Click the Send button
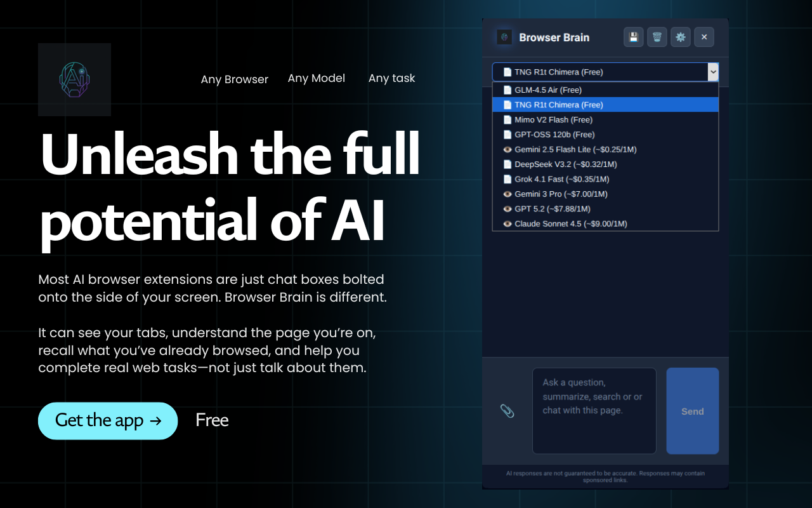Viewport: 812px width, 508px height. coord(692,411)
